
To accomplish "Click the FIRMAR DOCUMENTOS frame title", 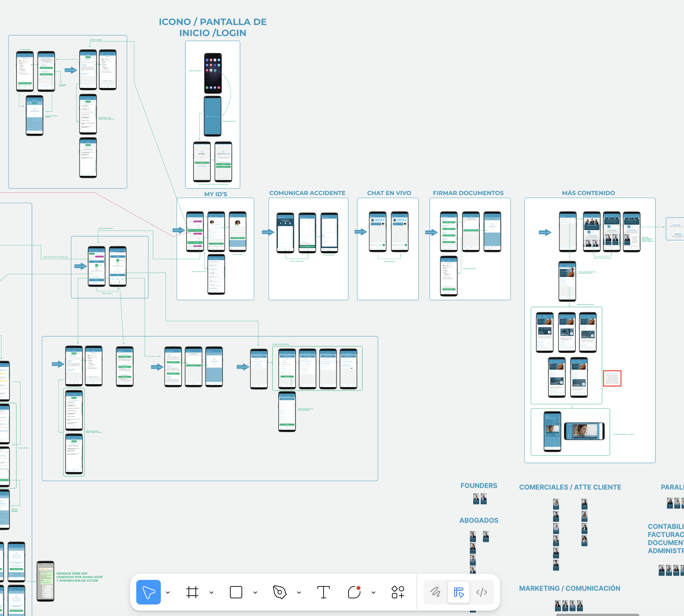I will [469, 193].
